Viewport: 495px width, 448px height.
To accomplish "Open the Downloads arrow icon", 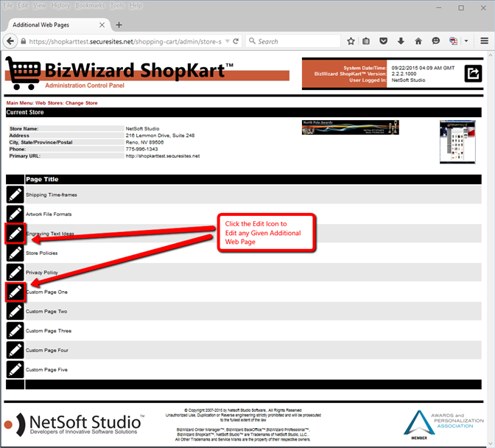I will tap(401, 41).
